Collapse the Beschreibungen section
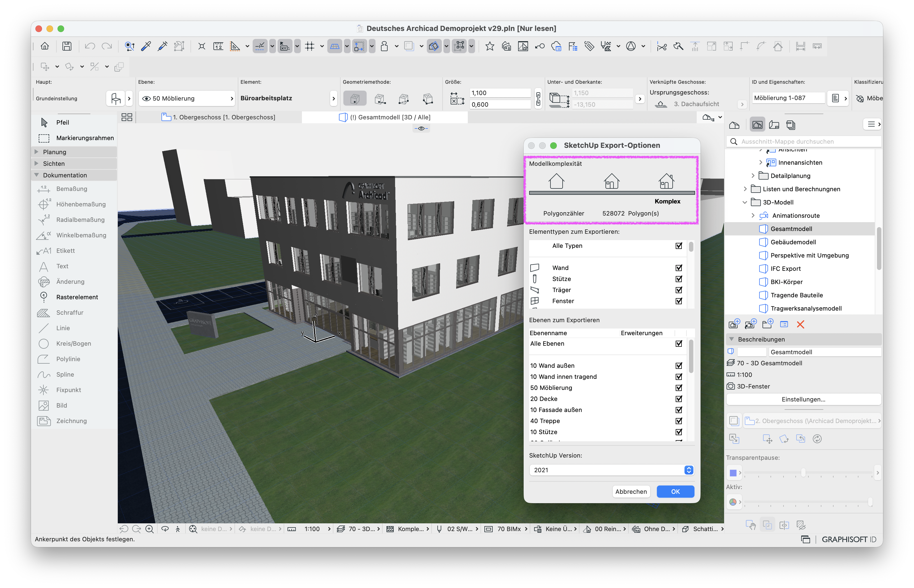914x588 pixels. tap(732, 339)
